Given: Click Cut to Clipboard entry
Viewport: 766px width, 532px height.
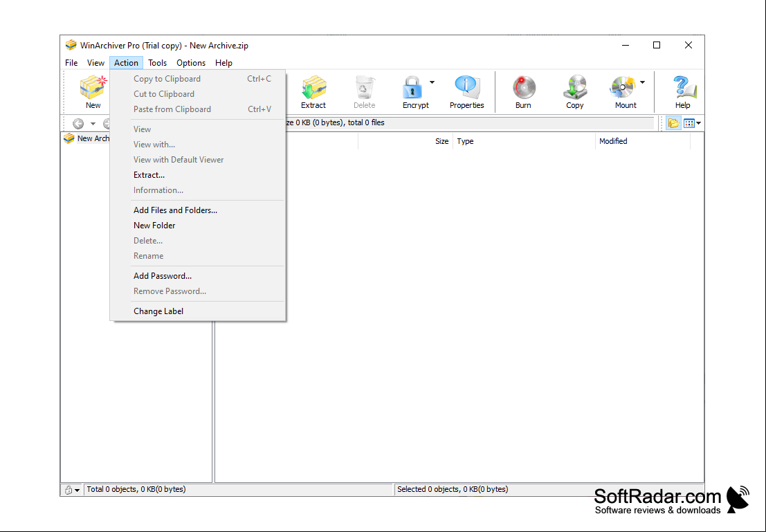Looking at the screenshot, I should 197,94.
